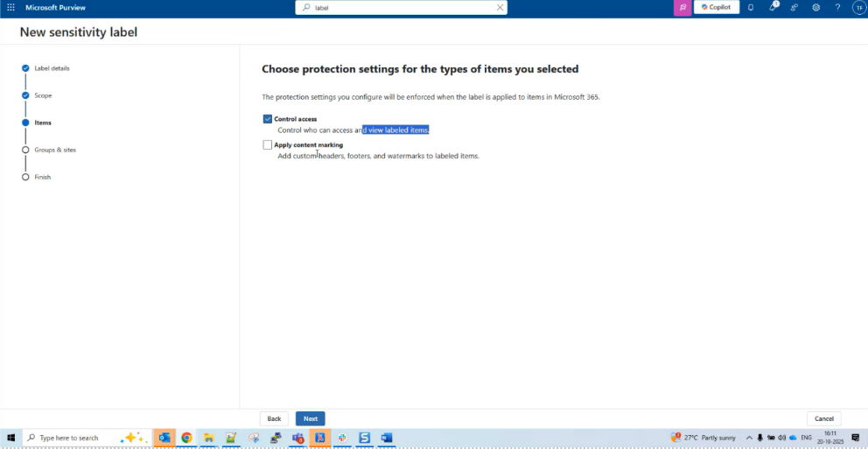The height and width of the screenshot is (449, 868).
Task: Clear the search box with X icon
Action: (x=500, y=7)
